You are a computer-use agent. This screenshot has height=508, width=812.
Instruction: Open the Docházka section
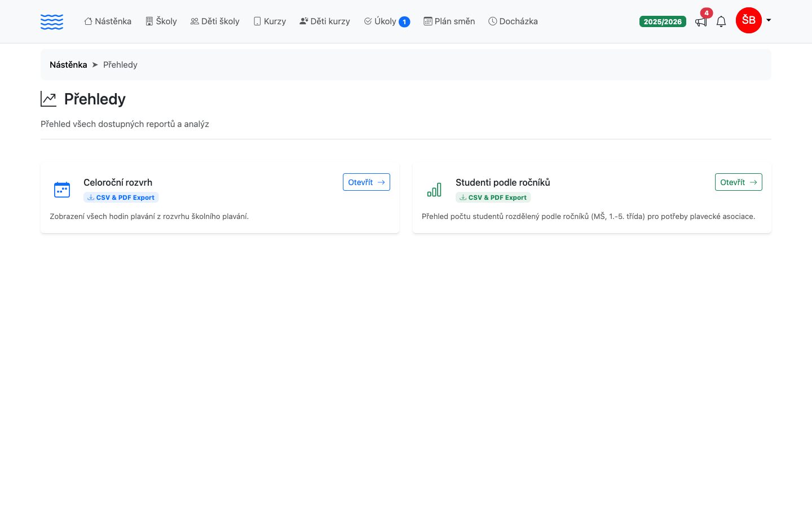pyautogui.click(x=513, y=21)
